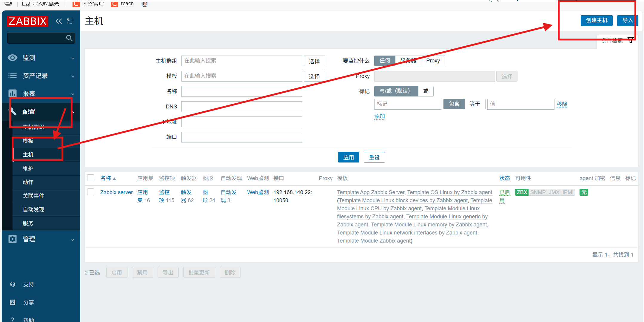The height and width of the screenshot is (322, 644).
Task: Click the filter funnel icon
Action: pos(631,40)
